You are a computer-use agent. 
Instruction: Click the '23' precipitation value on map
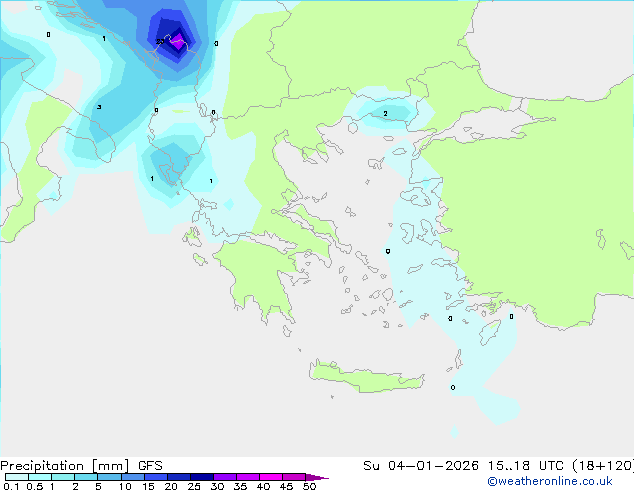(x=160, y=41)
